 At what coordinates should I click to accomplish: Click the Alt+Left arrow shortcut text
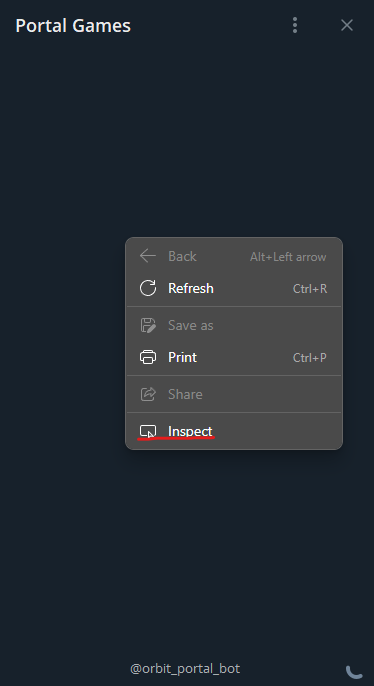click(x=288, y=257)
